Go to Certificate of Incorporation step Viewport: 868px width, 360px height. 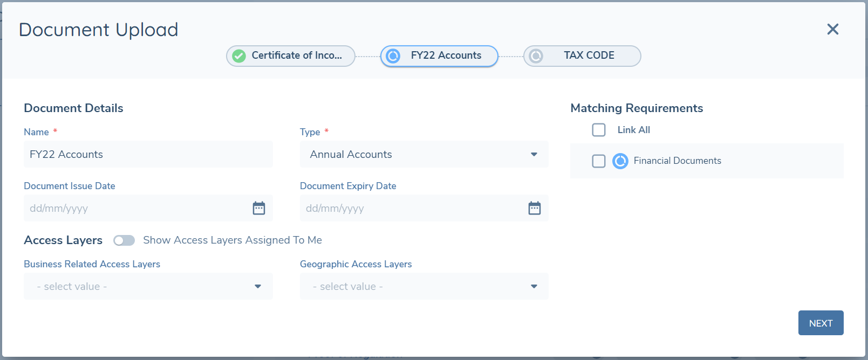(x=296, y=56)
